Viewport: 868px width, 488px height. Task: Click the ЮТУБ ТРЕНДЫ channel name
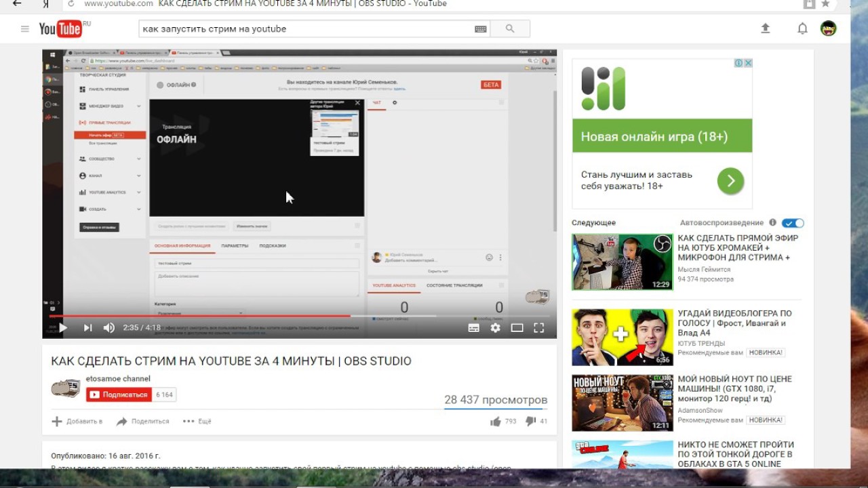(701, 344)
